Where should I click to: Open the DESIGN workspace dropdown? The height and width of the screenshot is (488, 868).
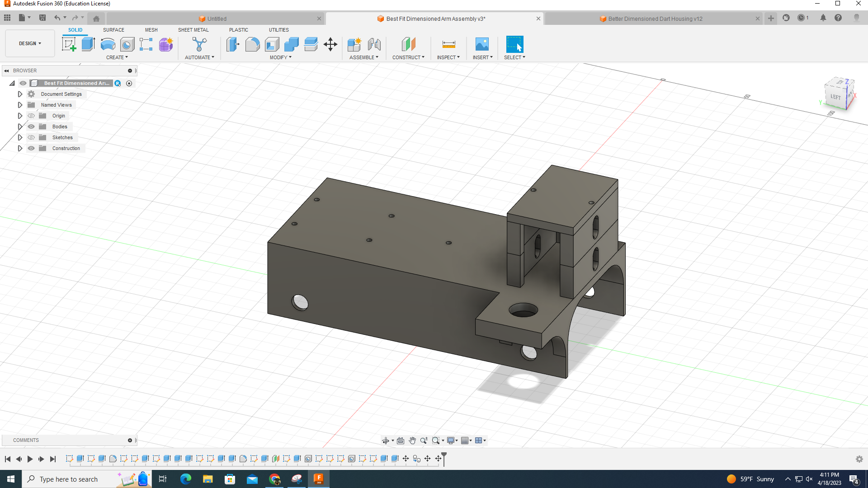[29, 43]
